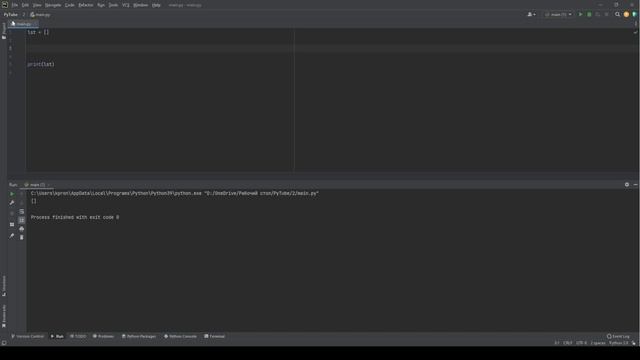Click the wrench icon in Run panel
640x360 pixels.
tap(12, 203)
